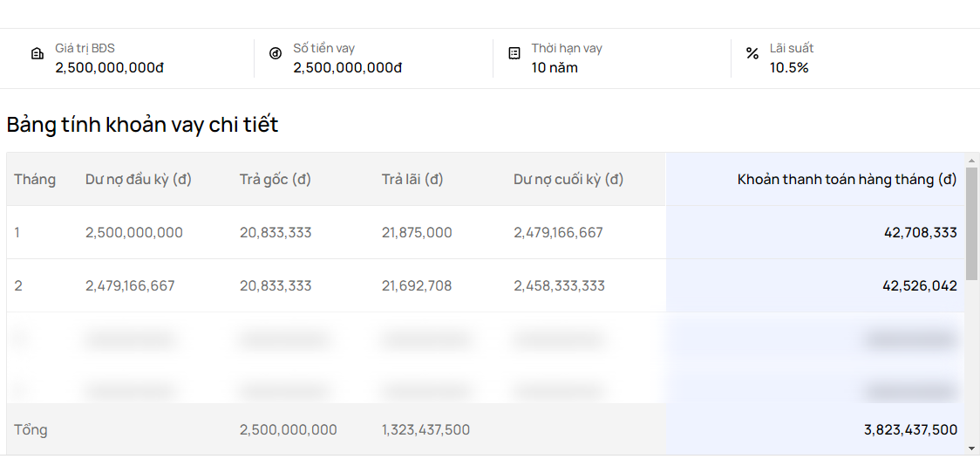Click the Bảng tính khoản vay chi tiết heading
The image size is (980, 459).
[x=142, y=125]
